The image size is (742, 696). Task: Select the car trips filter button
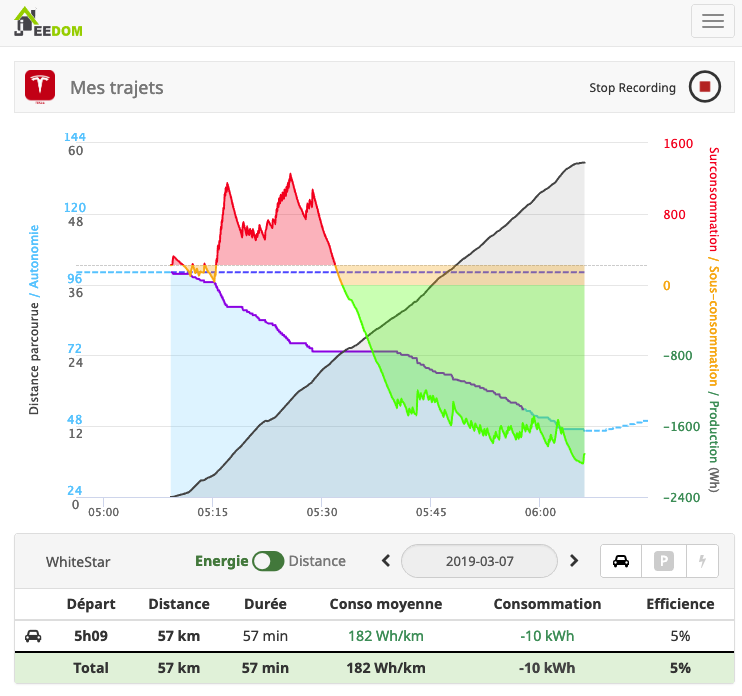(621, 561)
